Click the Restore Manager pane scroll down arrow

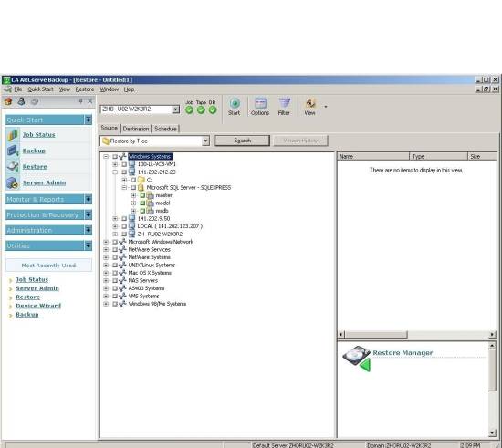pyautogui.click(x=492, y=433)
